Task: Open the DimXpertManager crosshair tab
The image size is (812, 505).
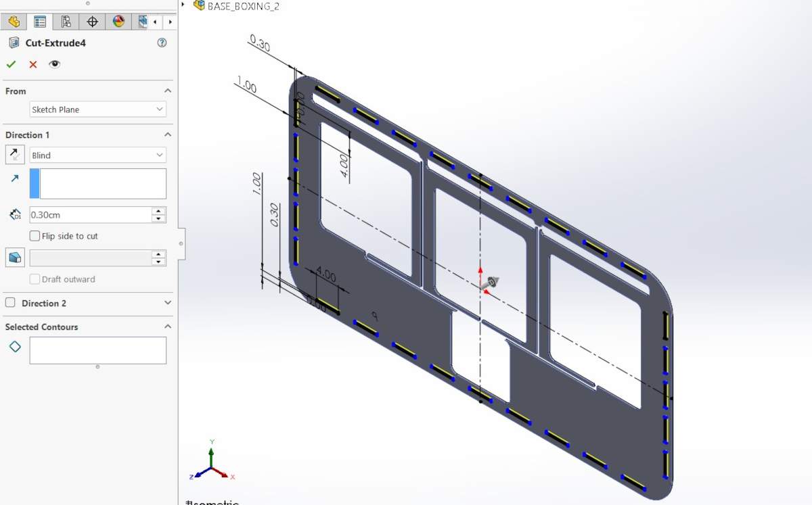Action: pyautogui.click(x=92, y=22)
